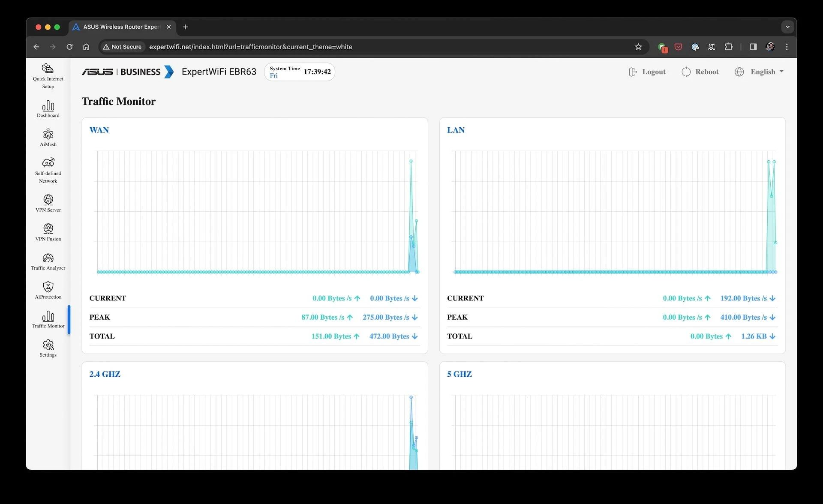Image resolution: width=823 pixels, height=504 pixels.
Task: Select Traffic Monitor in the sidebar
Action: pos(48,319)
